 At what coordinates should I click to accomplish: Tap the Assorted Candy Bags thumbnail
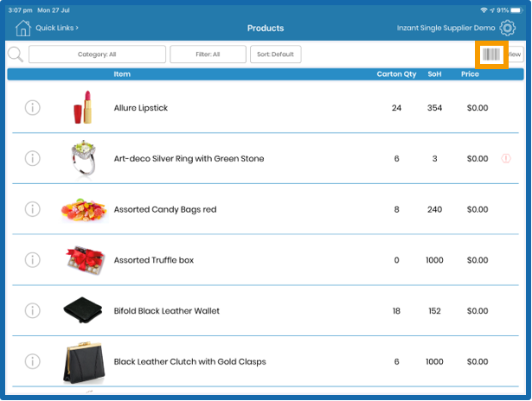tap(84, 209)
